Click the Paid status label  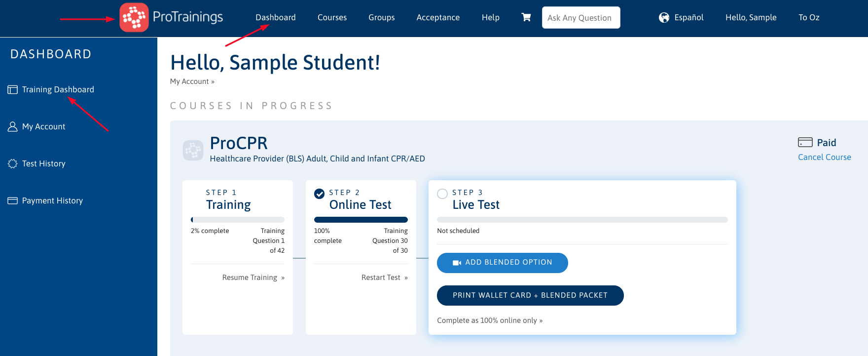827,143
